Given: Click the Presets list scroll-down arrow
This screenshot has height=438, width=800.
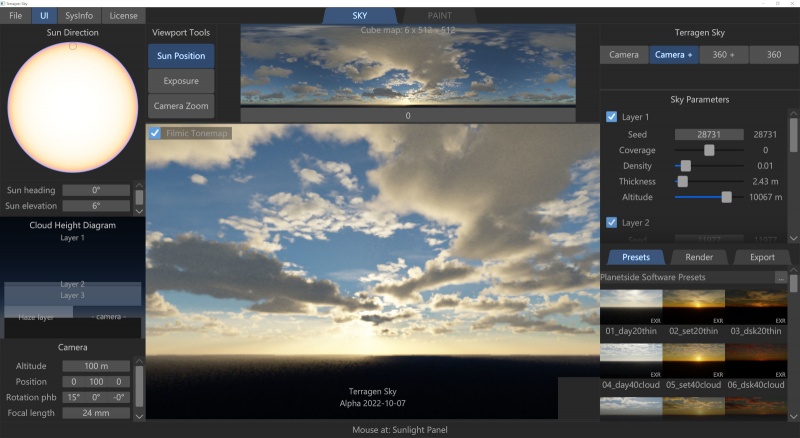Looking at the screenshot, I should coord(793,417).
